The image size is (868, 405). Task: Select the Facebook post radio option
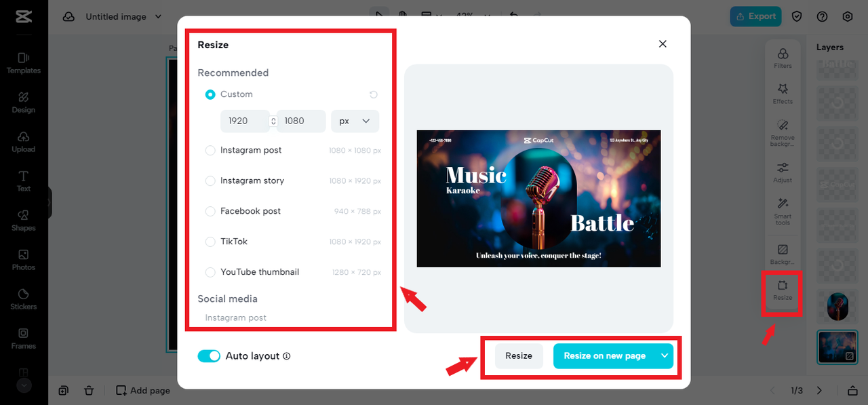[x=210, y=211]
